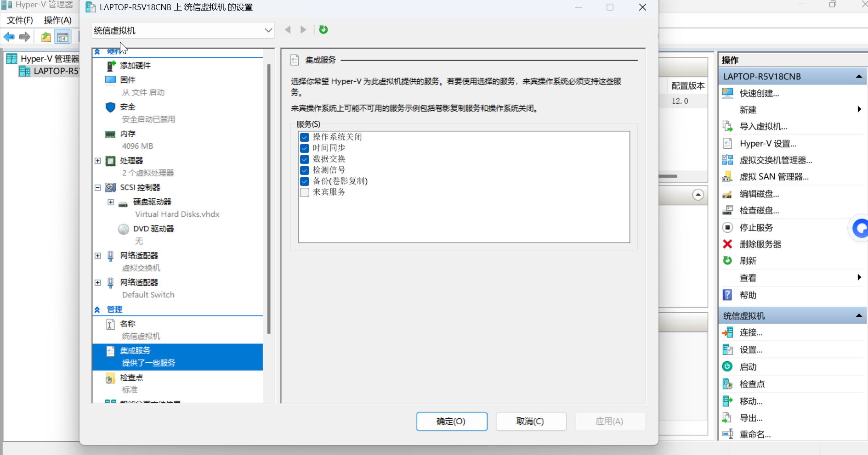Click the 快速创建 icon in actions pane
Viewport: 868px width, 455px height.
(727, 93)
